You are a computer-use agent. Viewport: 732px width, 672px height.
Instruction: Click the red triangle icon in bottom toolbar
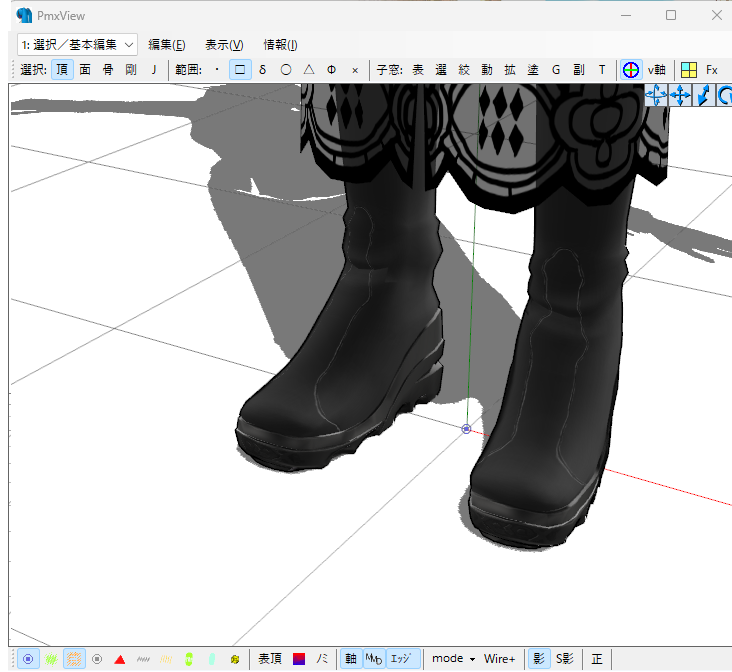pos(120,659)
